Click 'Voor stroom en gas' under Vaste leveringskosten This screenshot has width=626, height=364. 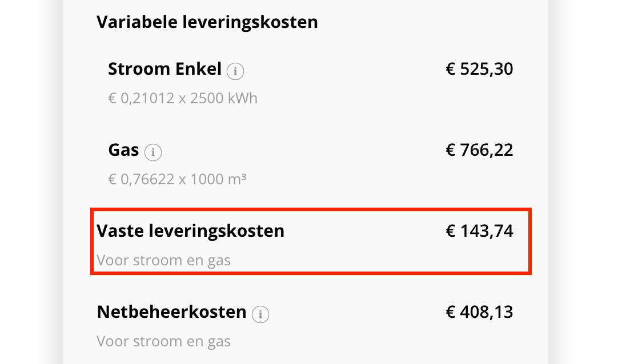click(x=163, y=261)
